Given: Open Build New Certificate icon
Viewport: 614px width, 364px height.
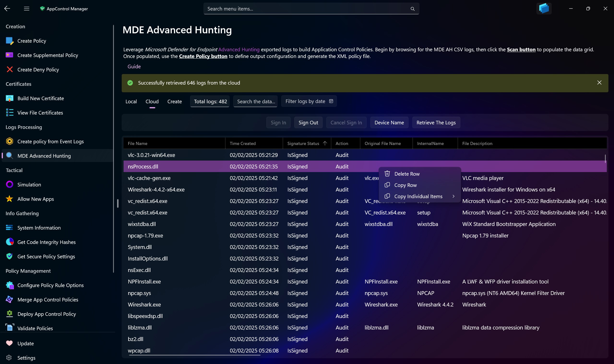Looking at the screenshot, I should [x=10, y=98].
